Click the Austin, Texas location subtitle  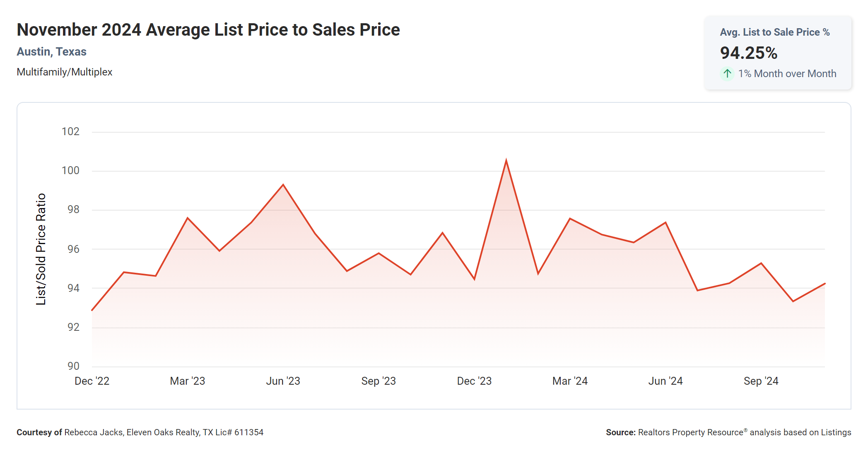pos(51,52)
